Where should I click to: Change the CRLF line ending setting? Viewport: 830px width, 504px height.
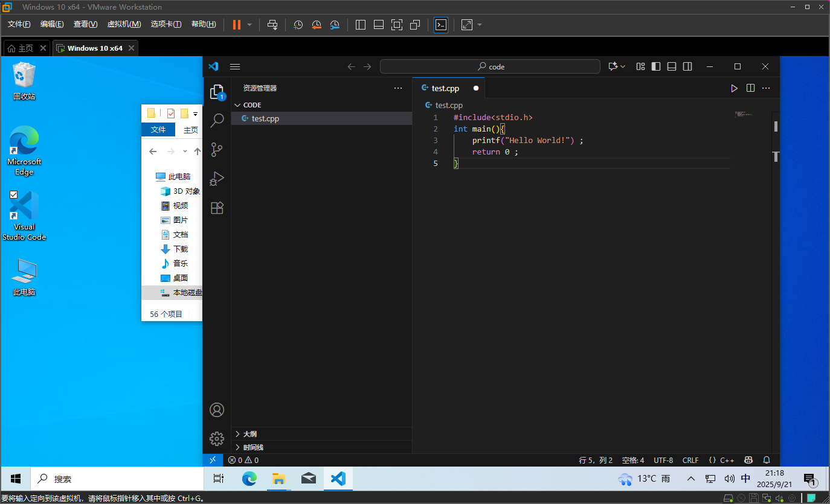pos(690,460)
